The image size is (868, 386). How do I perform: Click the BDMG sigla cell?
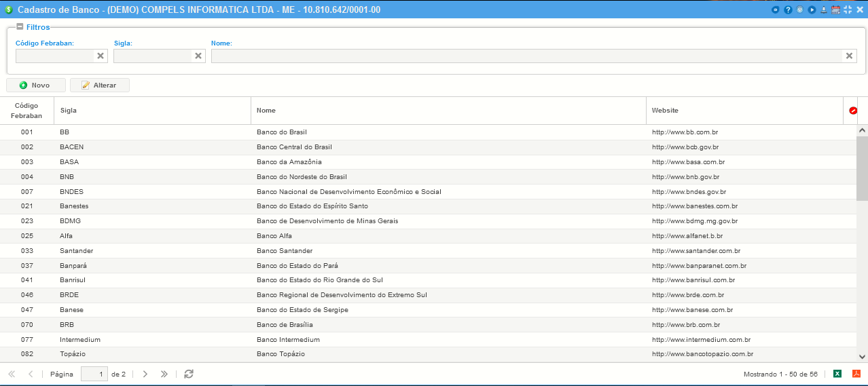point(153,221)
